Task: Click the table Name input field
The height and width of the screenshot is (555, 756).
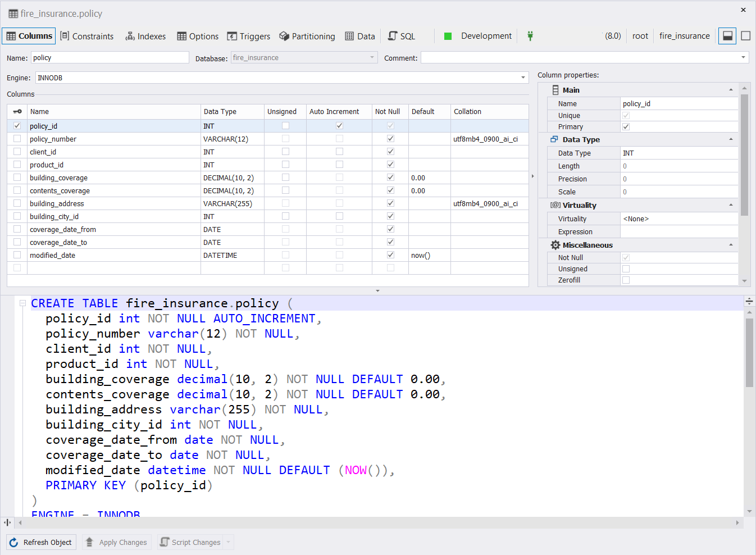Action: tap(110, 57)
